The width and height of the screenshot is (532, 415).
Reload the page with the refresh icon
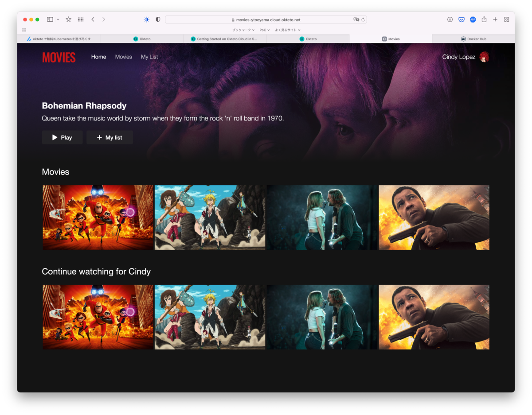coord(363,19)
